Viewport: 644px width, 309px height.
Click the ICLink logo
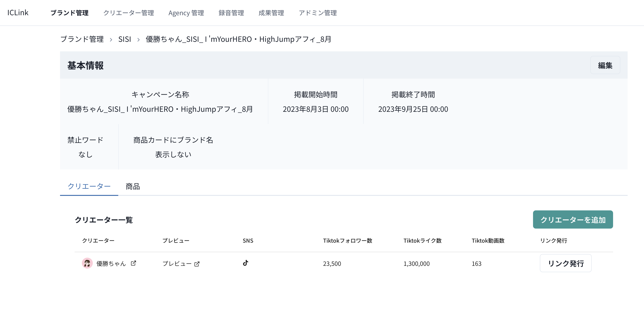pos(18,12)
